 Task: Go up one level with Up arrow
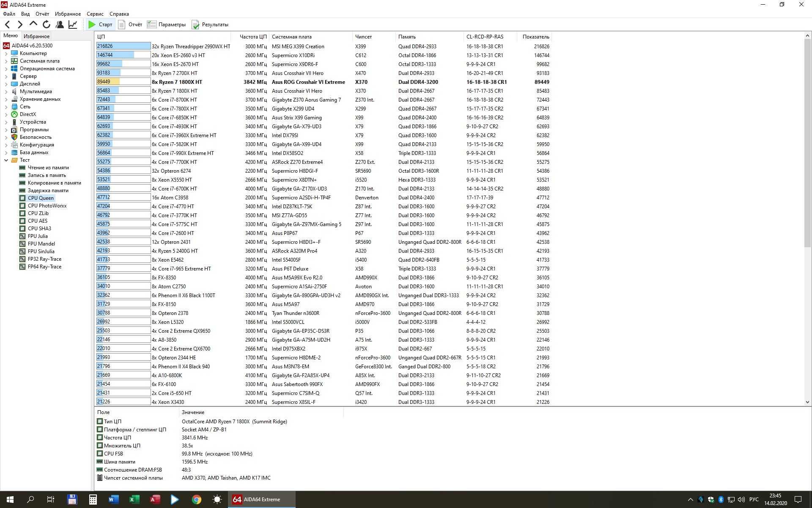[33, 25]
